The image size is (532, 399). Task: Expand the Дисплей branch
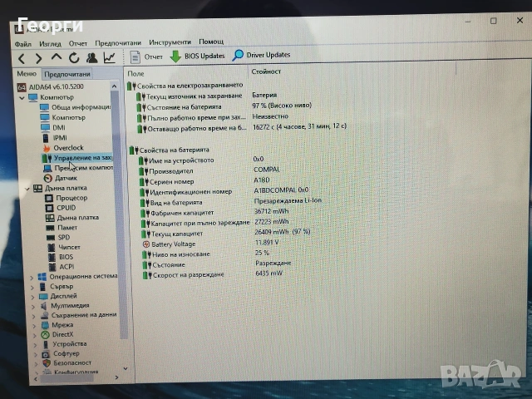(32, 298)
